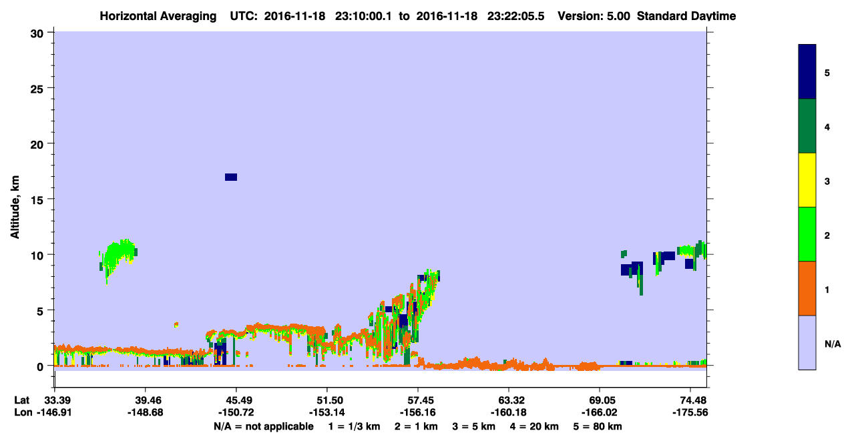Click "Standard Daytime" in the title
Image resolution: width=868 pixels, height=445 pixels.
[686, 16]
